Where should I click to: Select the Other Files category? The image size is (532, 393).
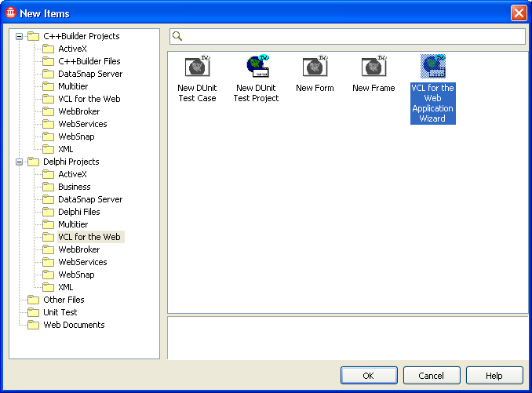click(x=64, y=300)
